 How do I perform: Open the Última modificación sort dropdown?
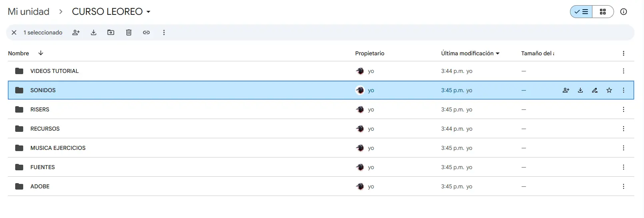498,53
